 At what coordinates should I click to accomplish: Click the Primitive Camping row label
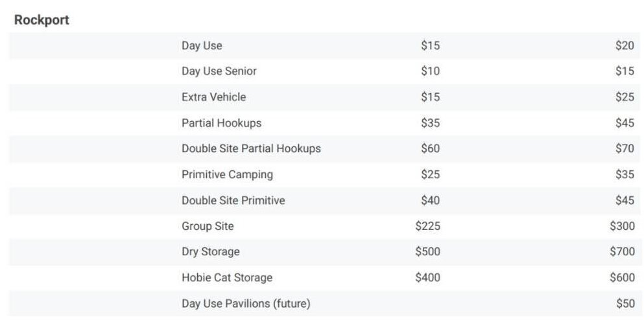(227, 174)
